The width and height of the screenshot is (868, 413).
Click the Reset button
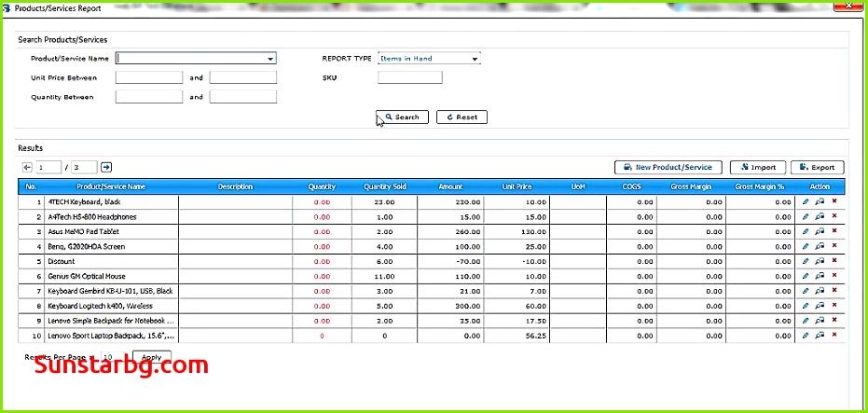click(x=462, y=117)
